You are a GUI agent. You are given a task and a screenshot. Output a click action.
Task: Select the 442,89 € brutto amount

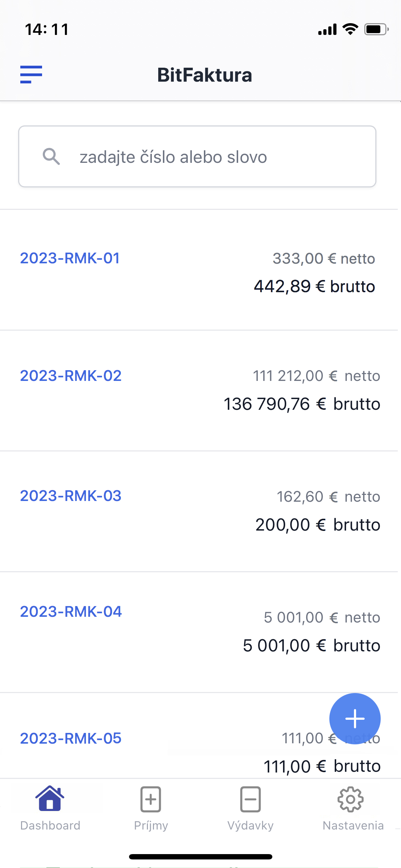tap(314, 286)
